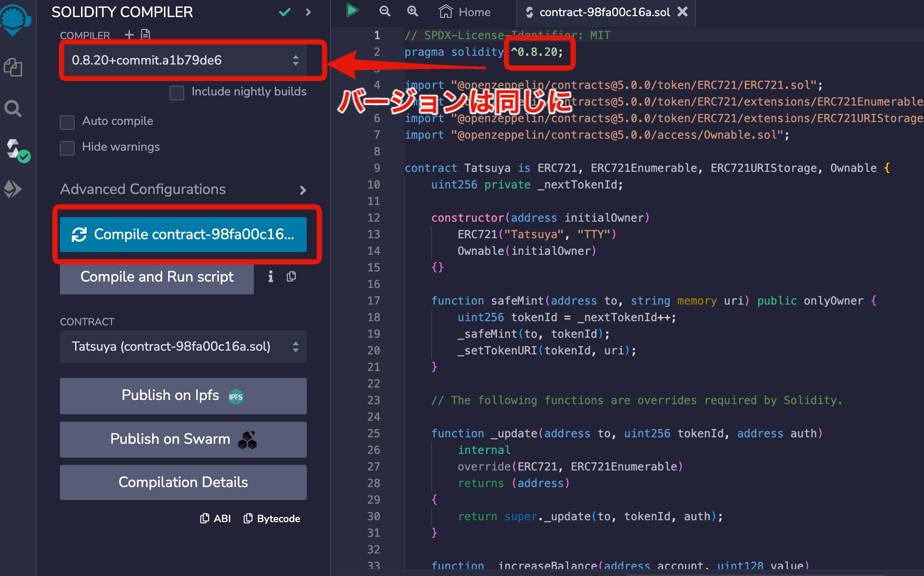
Task: Open the Tatsuya contract selector dropdown
Action: pos(183,347)
